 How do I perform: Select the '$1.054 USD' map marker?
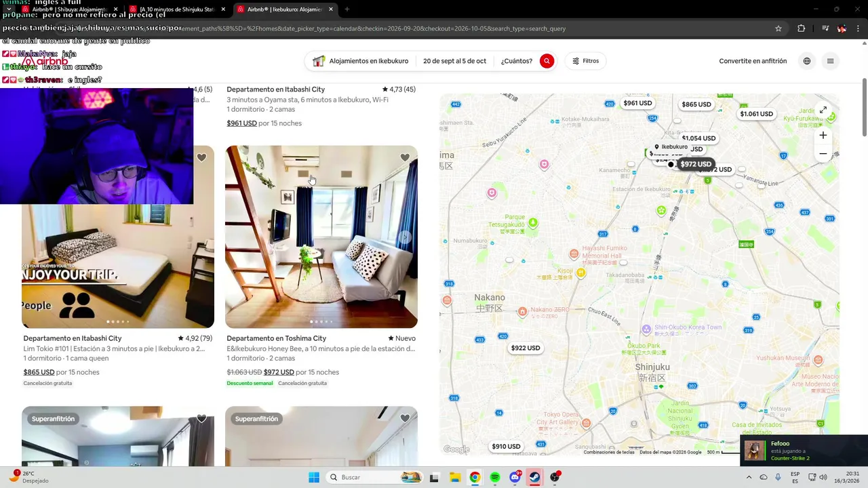click(698, 138)
